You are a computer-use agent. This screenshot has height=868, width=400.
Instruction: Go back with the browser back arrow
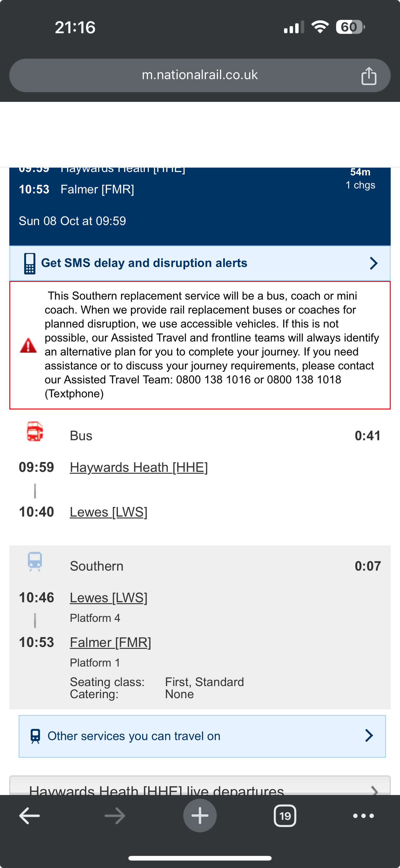pos(29,816)
